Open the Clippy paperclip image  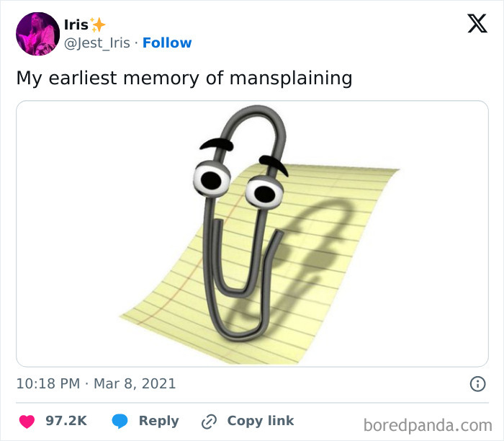click(x=252, y=233)
